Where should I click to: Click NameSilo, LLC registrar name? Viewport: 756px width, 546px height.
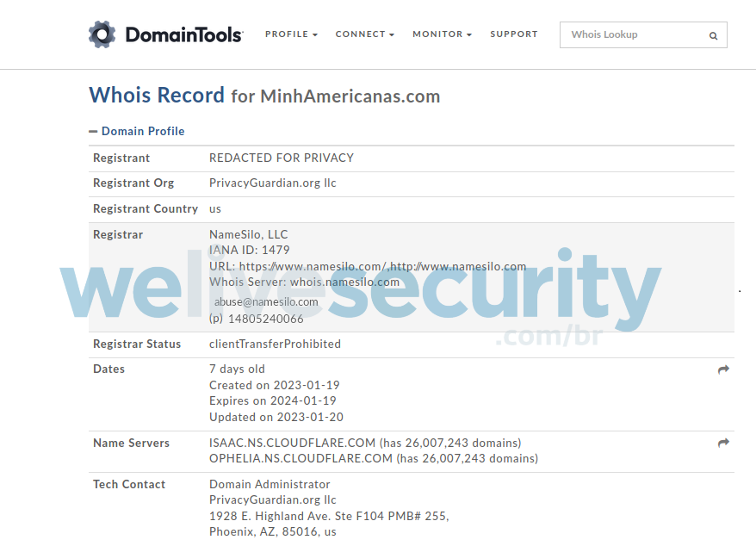coord(248,234)
